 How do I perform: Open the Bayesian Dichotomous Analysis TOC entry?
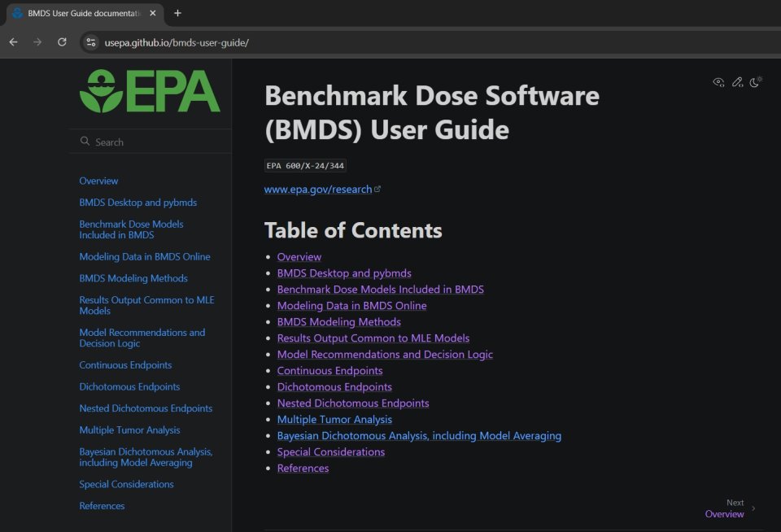tap(418, 435)
